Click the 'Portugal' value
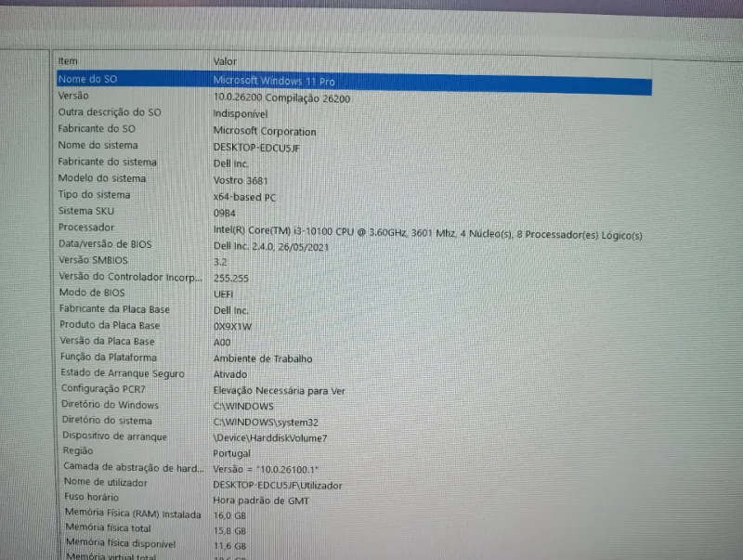 pos(231,454)
